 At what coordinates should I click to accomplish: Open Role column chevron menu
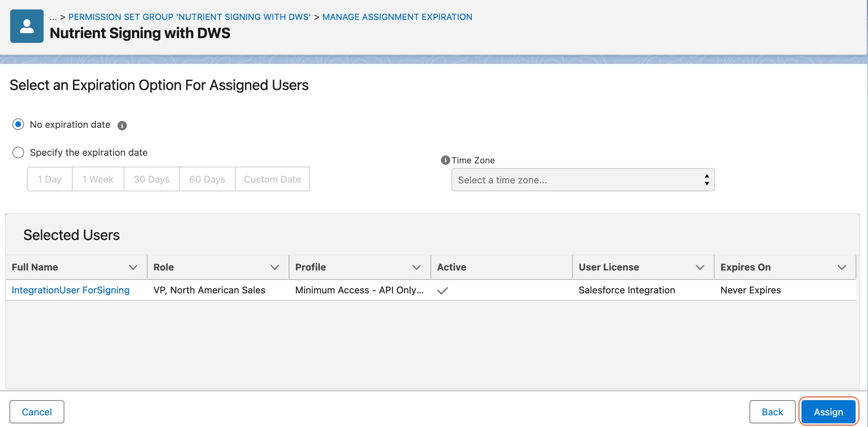(275, 267)
